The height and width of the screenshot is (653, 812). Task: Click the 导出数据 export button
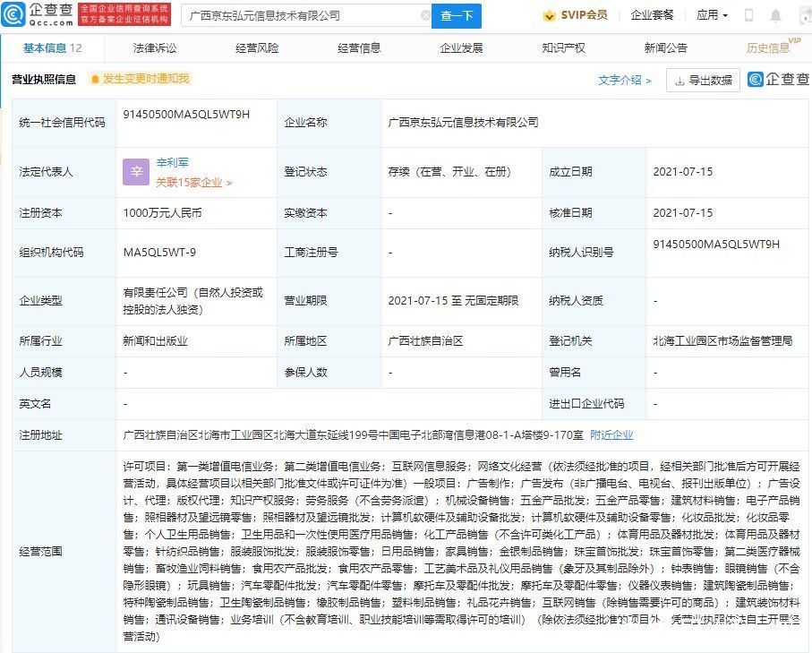coord(703,81)
